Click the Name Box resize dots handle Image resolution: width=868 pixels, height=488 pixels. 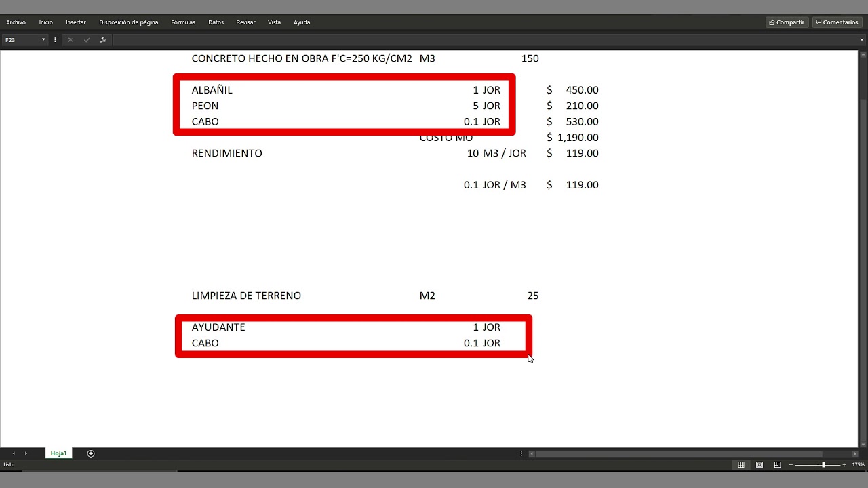[55, 40]
